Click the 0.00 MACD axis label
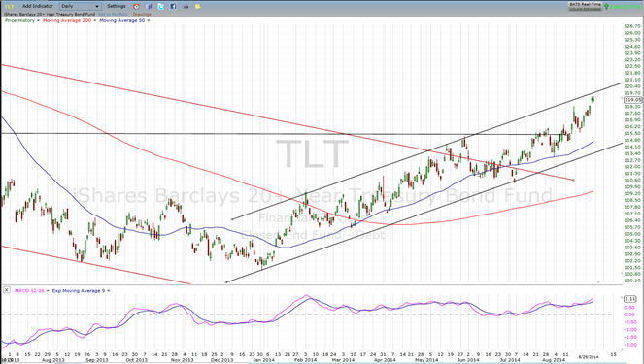Viewport: 644px width, 364px height. pyautogui.click(x=629, y=314)
